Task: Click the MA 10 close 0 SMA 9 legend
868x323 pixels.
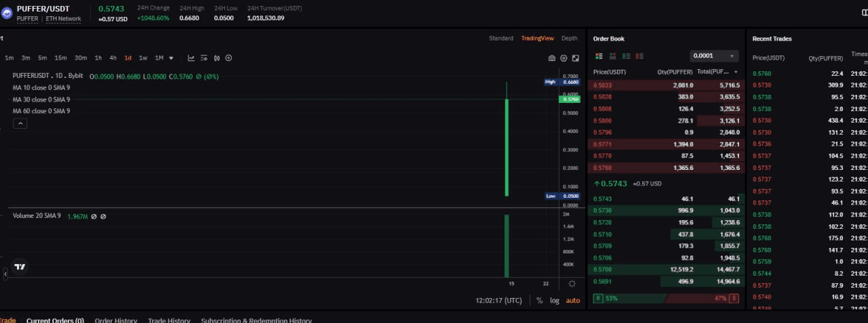Action: point(41,88)
